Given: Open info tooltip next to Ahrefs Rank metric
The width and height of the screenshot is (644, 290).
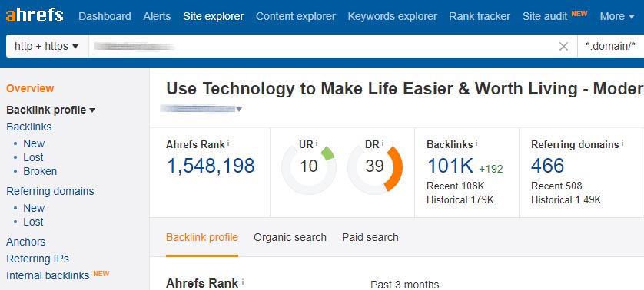Looking at the screenshot, I should pyautogui.click(x=228, y=143).
